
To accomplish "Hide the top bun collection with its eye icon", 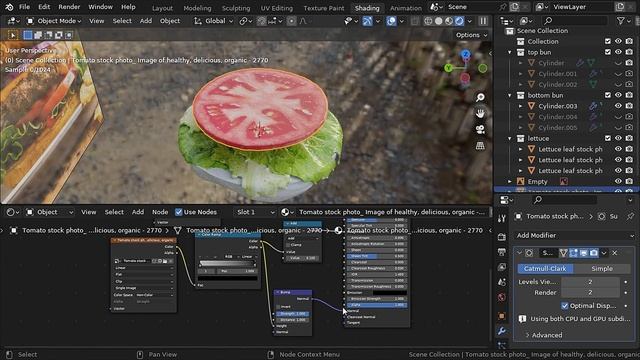I will 618,52.
